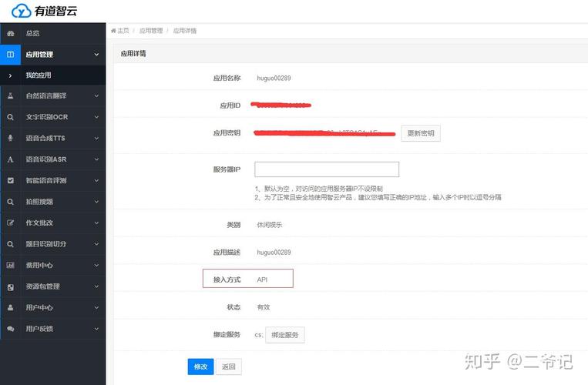Click arrow icon beside 我的应用

point(10,75)
